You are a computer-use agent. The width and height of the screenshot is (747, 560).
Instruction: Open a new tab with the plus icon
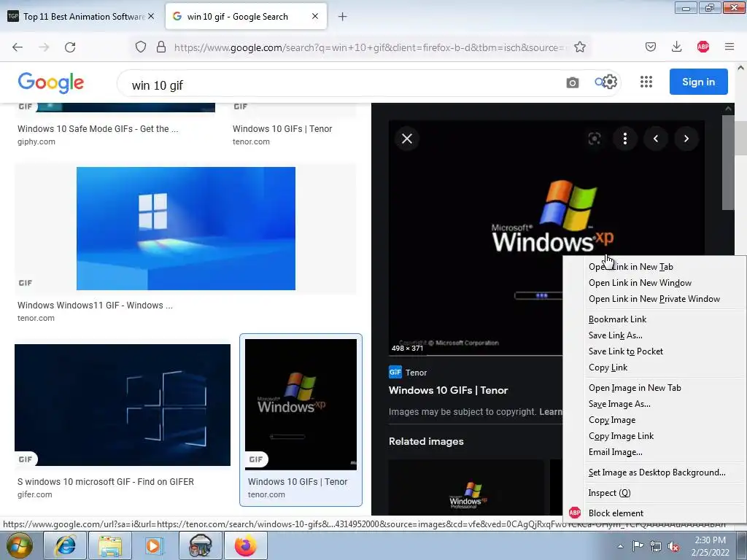[343, 17]
